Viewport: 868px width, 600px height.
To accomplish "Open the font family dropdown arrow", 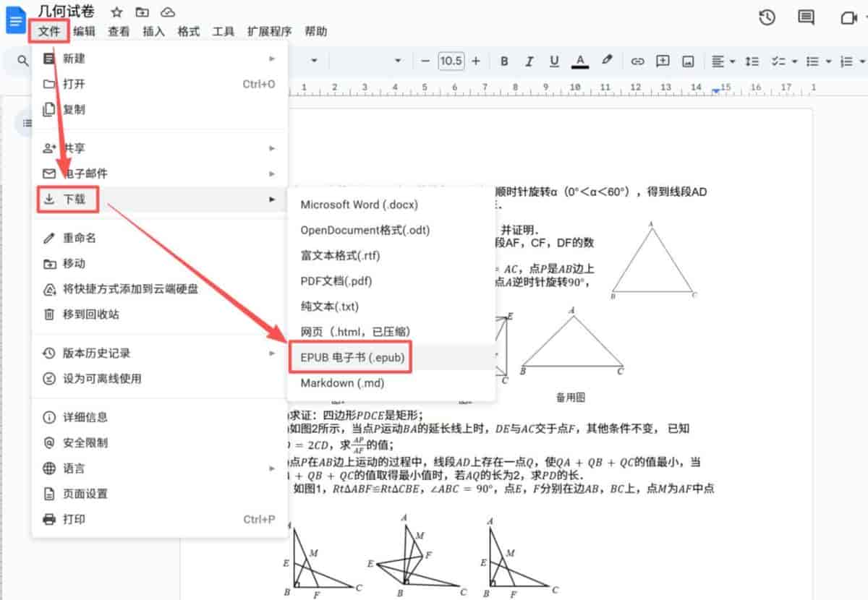I will [x=398, y=61].
